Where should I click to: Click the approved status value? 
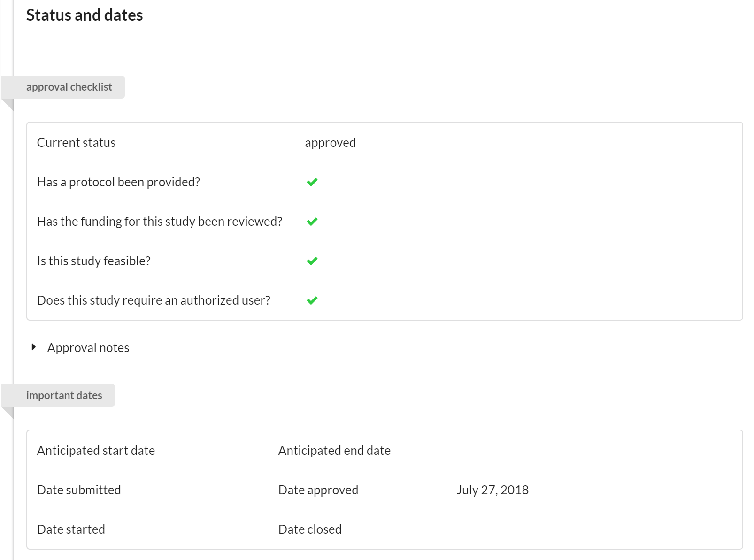pos(330,143)
